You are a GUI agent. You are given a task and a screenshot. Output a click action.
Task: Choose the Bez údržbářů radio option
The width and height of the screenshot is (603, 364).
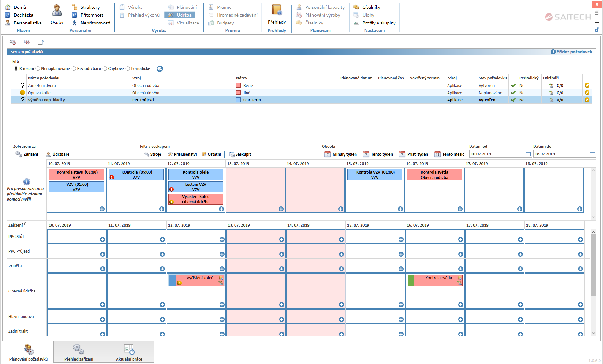click(74, 69)
